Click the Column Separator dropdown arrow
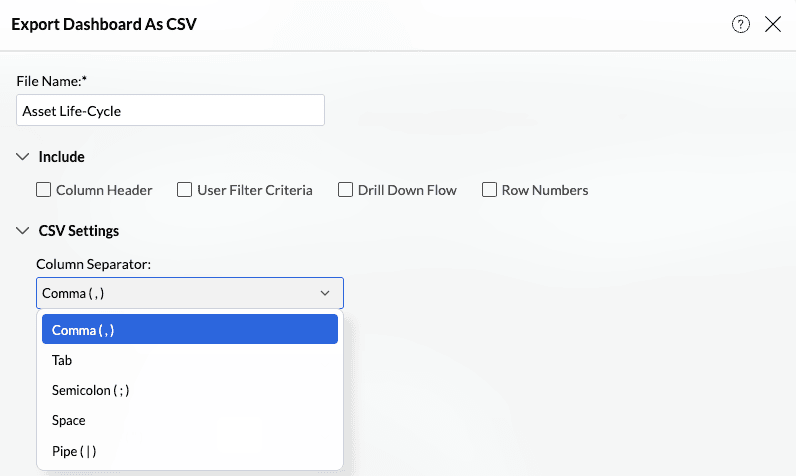Viewport: 796px width, 476px height. coord(325,293)
